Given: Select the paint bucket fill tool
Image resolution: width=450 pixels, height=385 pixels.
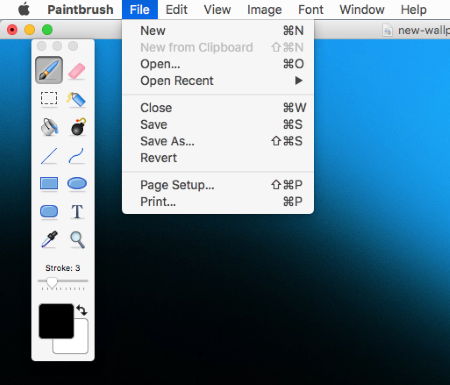Looking at the screenshot, I should coord(49,127).
